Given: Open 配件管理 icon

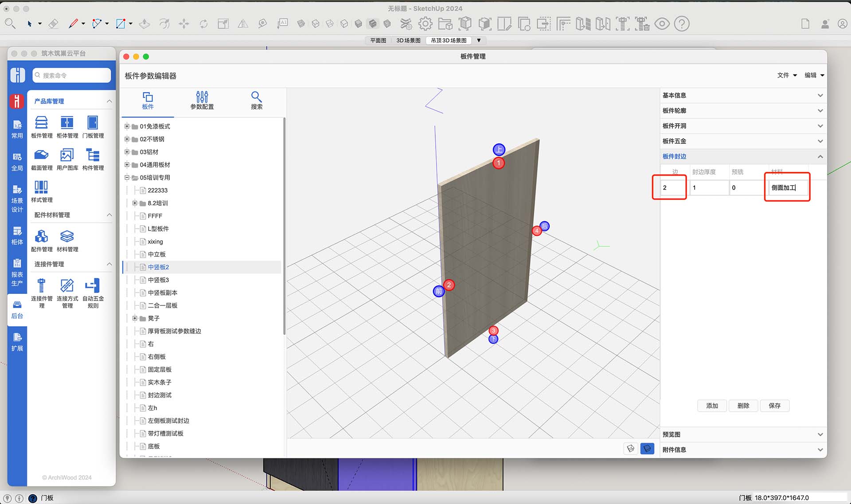Looking at the screenshot, I should (42, 241).
